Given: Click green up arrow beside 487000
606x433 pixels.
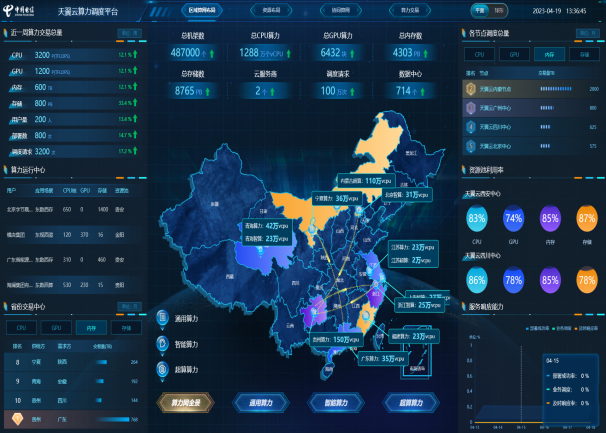Looking at the screenshot, I should click(x=212, y=54).
